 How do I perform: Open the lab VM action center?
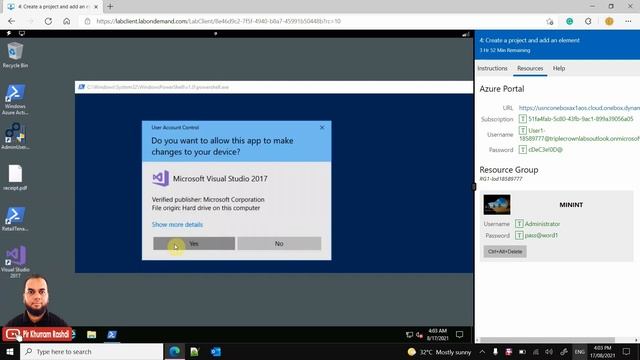click(460, 335)
